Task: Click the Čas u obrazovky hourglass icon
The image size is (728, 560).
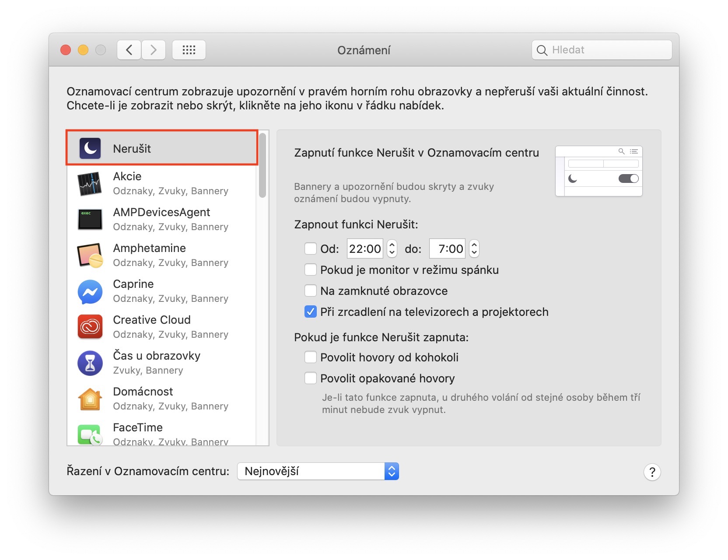Action: tap(90, 363)
